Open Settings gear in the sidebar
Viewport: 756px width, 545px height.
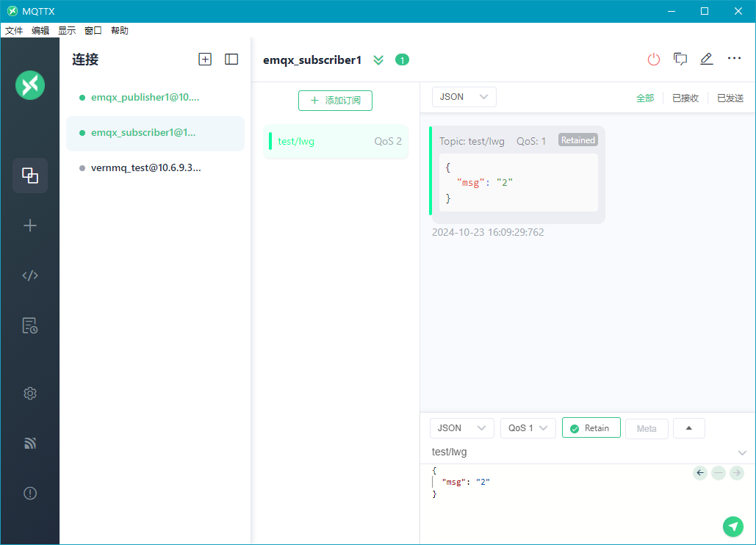click(30, 393)
